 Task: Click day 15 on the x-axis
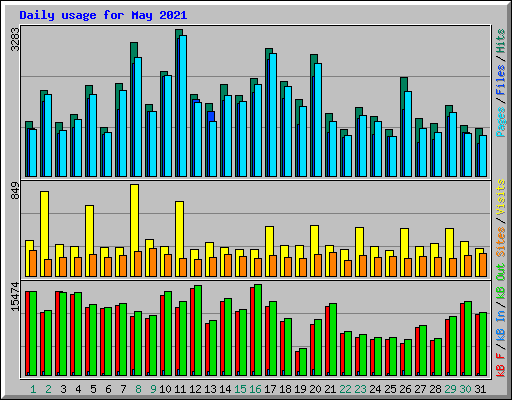point(240,389)
